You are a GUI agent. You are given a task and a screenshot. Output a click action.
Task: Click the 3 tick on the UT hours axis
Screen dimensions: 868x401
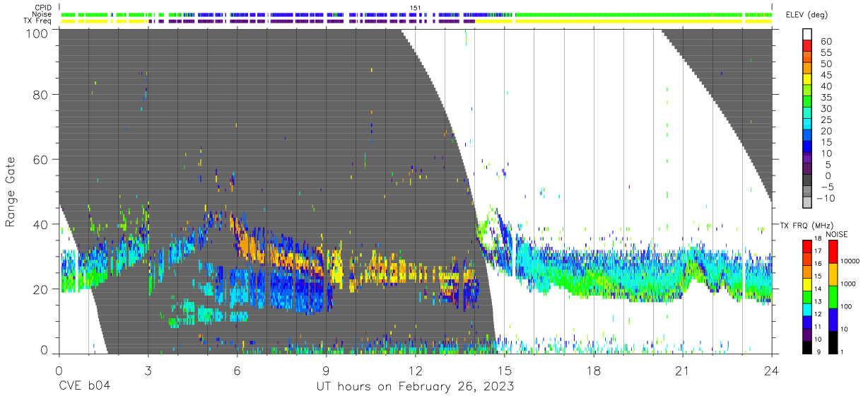148,371
